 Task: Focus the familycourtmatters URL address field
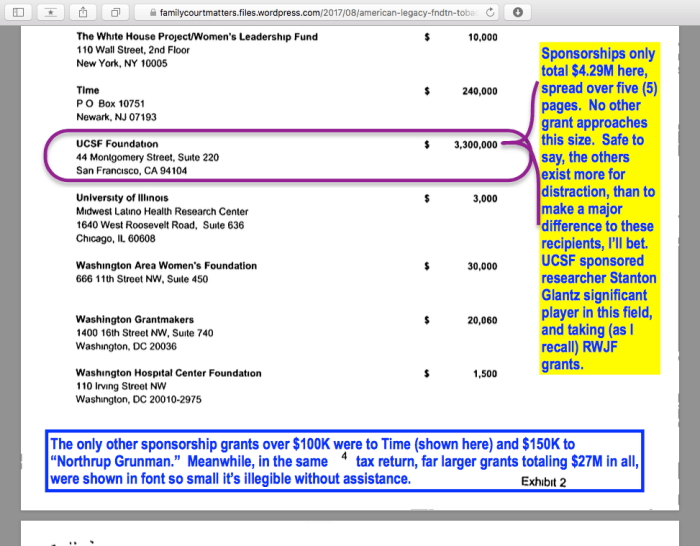[320, 12]
